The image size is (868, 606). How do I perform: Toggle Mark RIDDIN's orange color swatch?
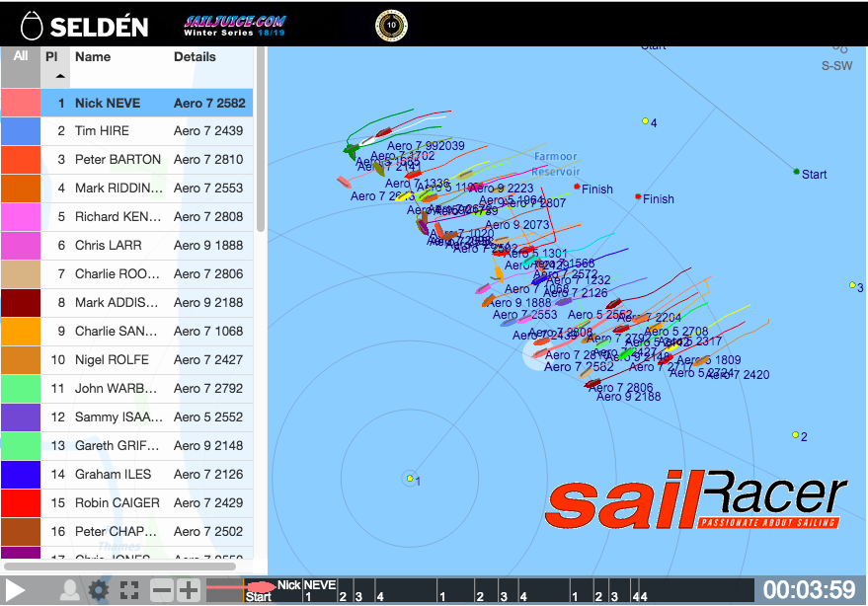tap(21, 189)
